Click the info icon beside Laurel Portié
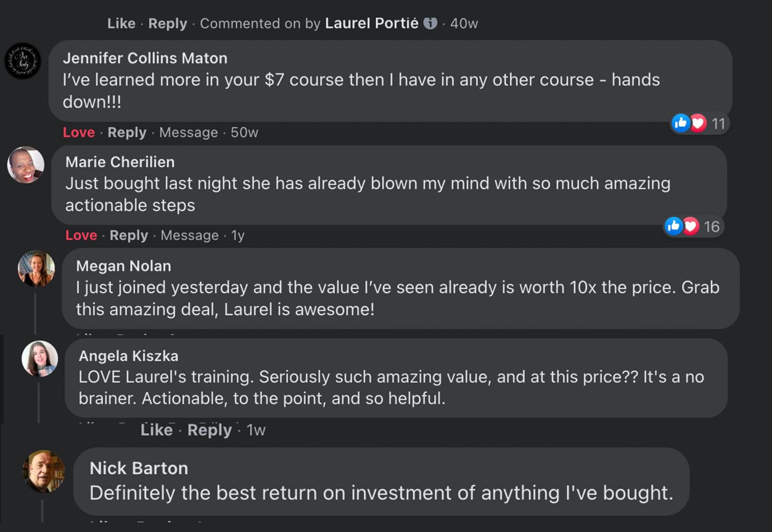This screenshot has width=772, height=532. click(430, 23)
